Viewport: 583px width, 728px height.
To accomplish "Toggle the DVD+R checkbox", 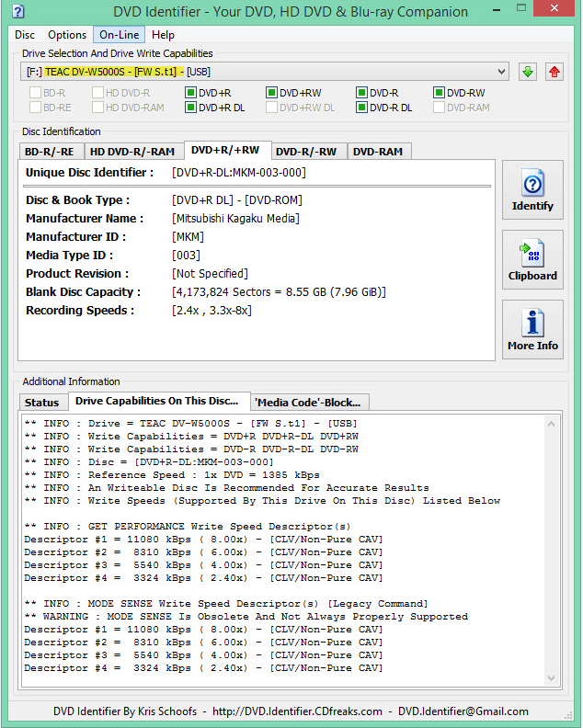I will 190,93.
